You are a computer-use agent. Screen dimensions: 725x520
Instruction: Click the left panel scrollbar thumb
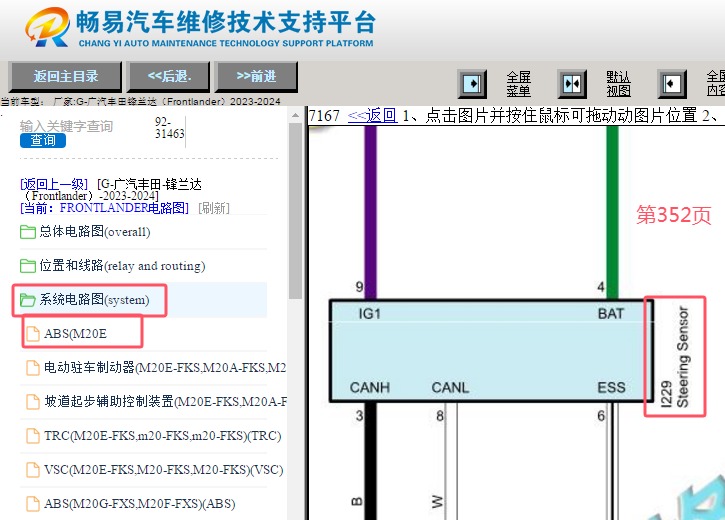[295, 211]
